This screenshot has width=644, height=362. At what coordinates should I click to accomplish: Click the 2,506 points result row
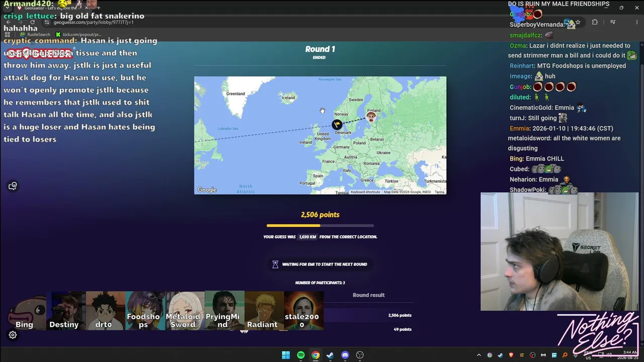point(320,315)
